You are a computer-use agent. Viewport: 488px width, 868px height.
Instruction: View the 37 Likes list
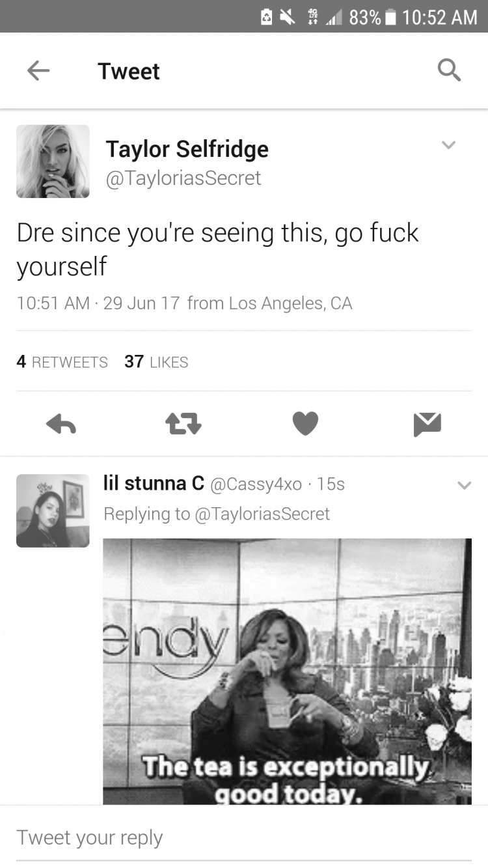(156, 361)
